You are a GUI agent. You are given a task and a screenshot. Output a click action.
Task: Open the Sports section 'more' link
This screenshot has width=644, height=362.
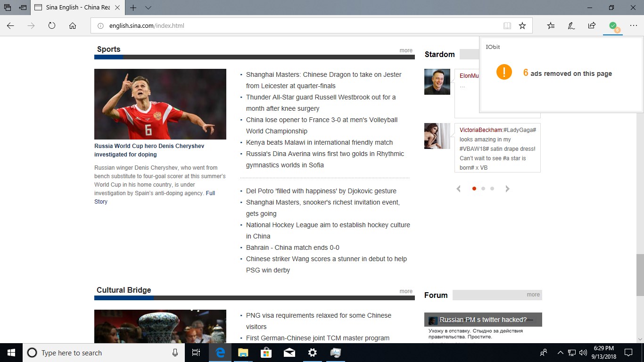click(406, 50)
